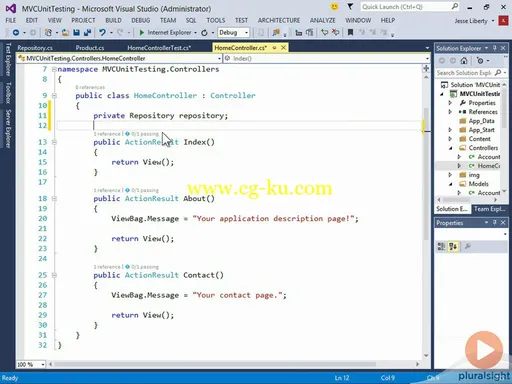This screenshot has height=384, width=512.
Task: Open the Test Explorer side tab
Action: pos(8,59)
